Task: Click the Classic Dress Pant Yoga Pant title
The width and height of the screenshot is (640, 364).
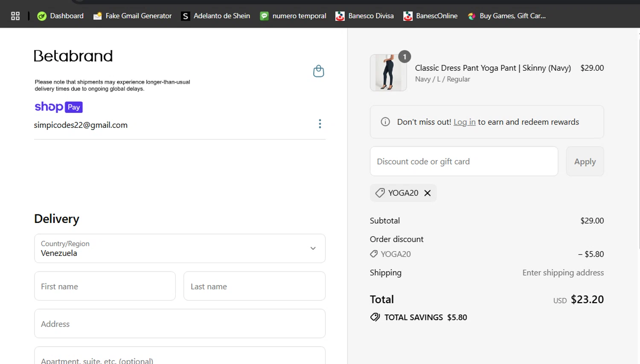Action: (x=493, y=68)
